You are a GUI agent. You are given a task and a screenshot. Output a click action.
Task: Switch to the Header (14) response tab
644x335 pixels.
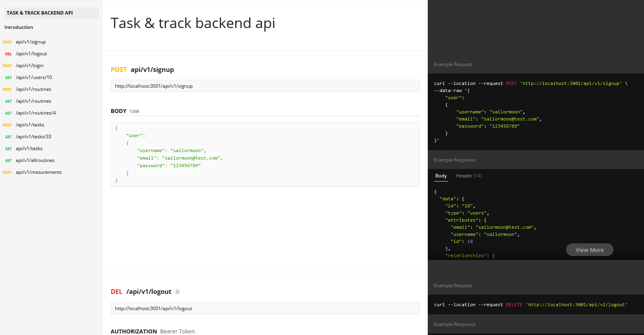[469, 176]
